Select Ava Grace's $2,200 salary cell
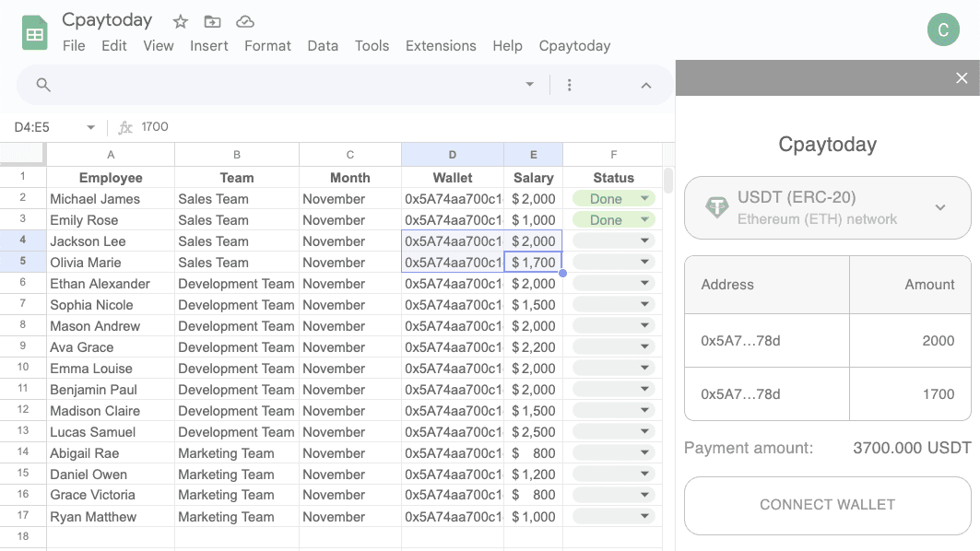 click(533, 346)
